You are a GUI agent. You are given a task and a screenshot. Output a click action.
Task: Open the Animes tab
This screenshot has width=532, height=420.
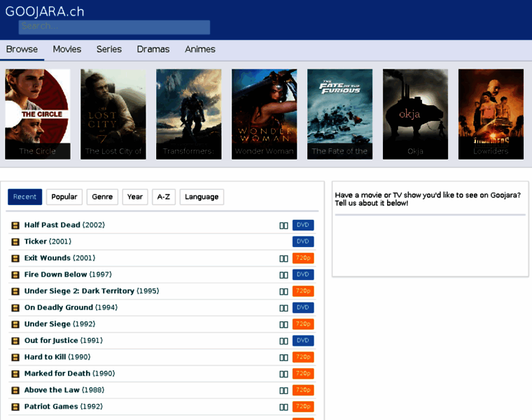(199, 50)
